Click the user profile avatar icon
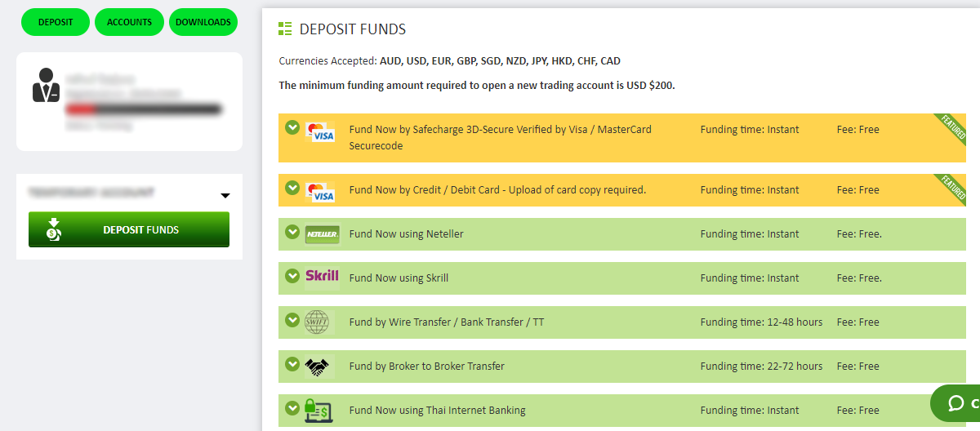Screen dimensions: 980x431 click(46, 85)
